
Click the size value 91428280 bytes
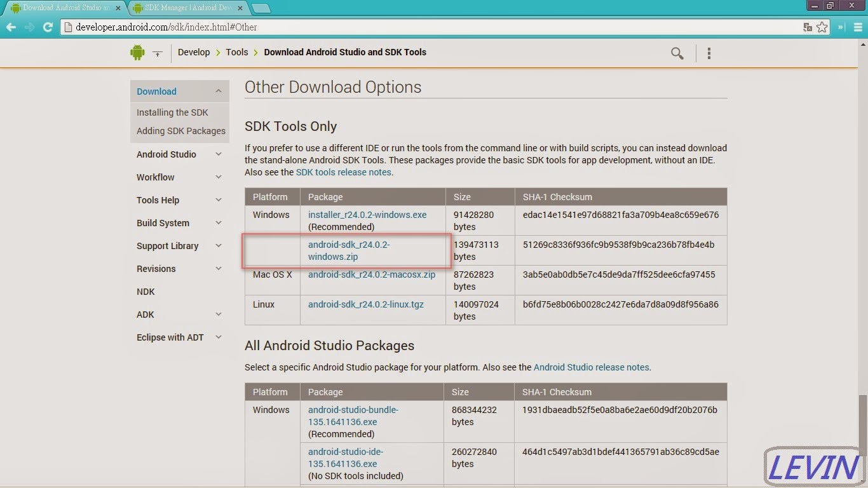474,220
